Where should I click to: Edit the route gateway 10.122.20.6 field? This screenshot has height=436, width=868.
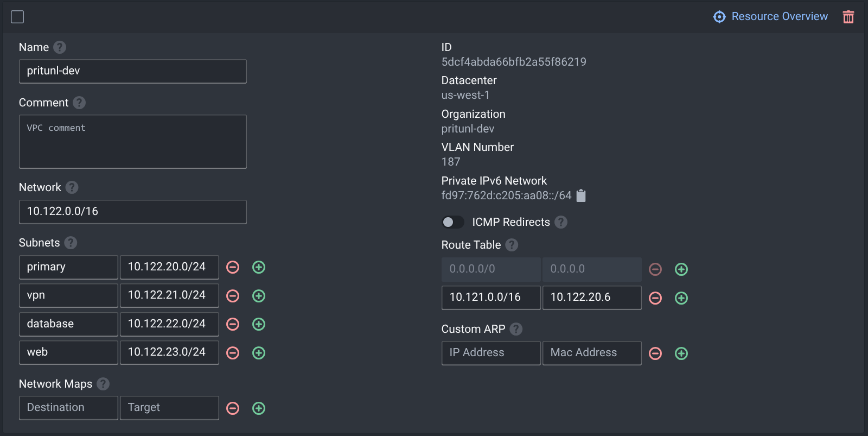[x=591, y=298]
